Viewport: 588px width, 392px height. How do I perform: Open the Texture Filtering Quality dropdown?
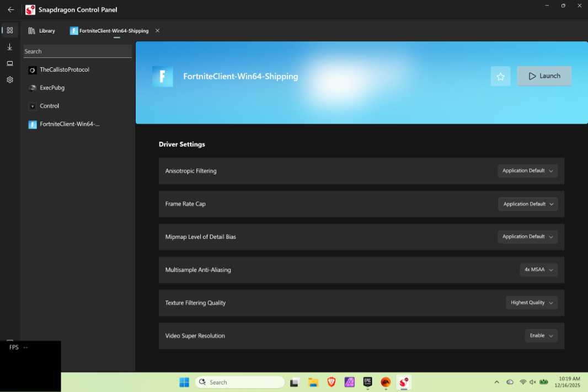point(532,303)
